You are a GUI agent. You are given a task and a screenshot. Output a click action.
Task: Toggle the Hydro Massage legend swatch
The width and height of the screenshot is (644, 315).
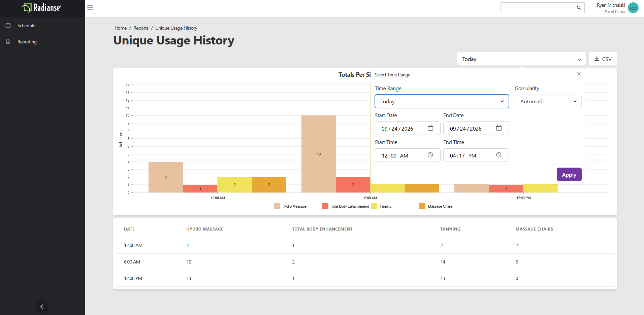tap(277, 206)
